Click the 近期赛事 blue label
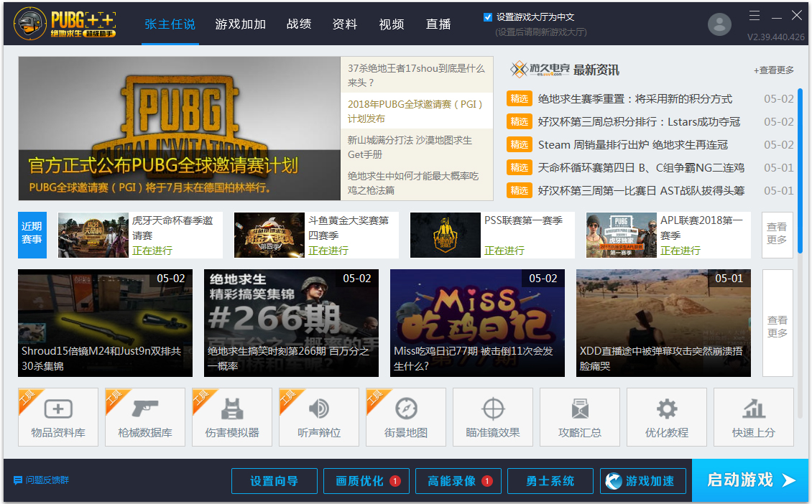 [32, 234]
